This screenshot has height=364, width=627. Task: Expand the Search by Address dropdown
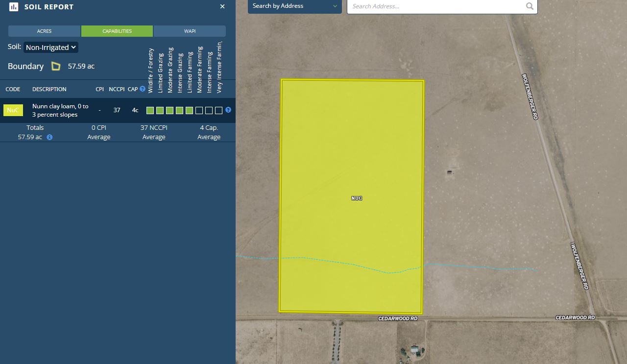(294, 6)
